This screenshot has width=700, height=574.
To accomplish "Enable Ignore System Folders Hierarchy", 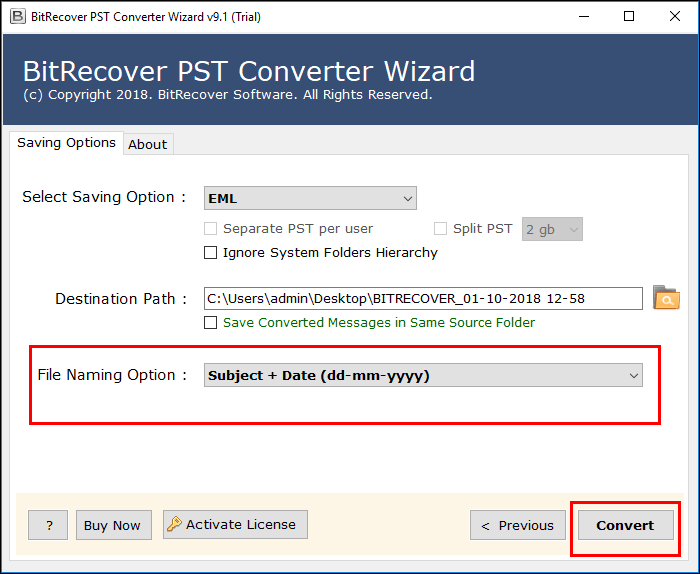I will [x=211, y=253].
